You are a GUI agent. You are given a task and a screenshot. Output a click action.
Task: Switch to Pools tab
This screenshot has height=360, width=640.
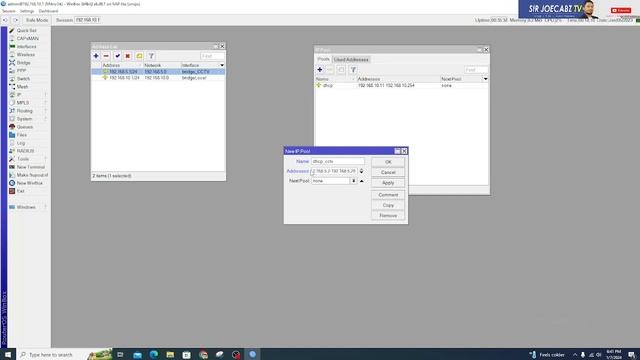tap(324, 60)
